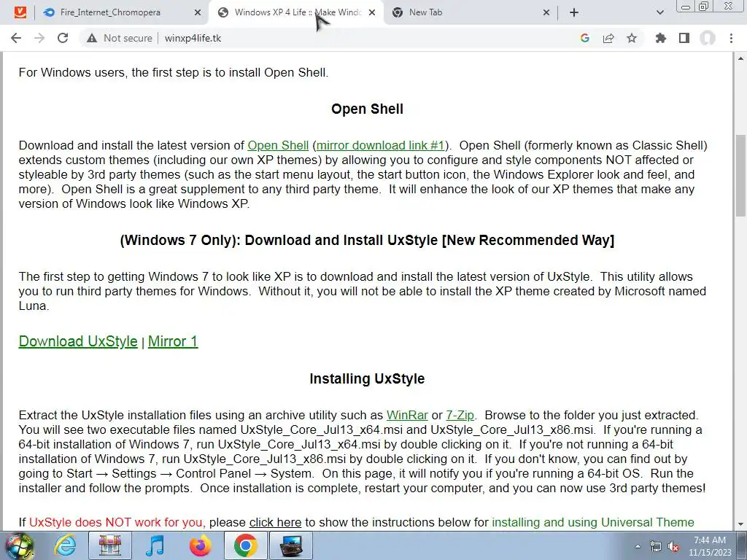Open the Windows Start orb

pos(20,545)
